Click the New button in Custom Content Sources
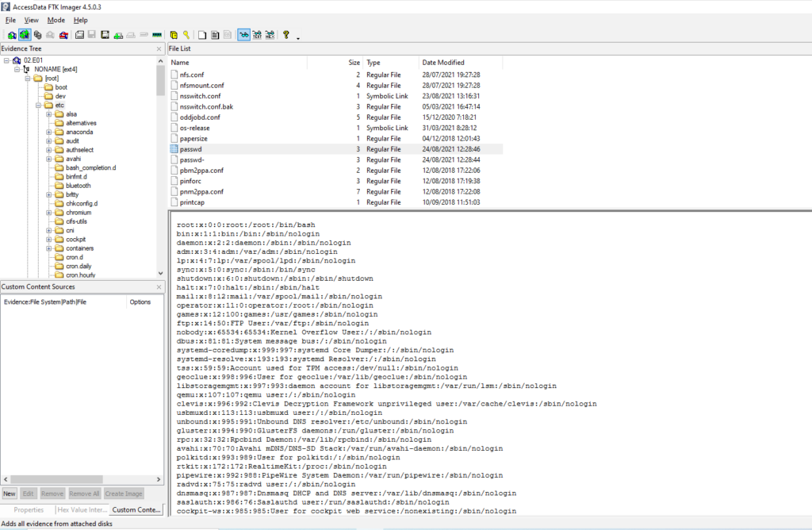This screenshot has width=812, height=530. point(9,494)
